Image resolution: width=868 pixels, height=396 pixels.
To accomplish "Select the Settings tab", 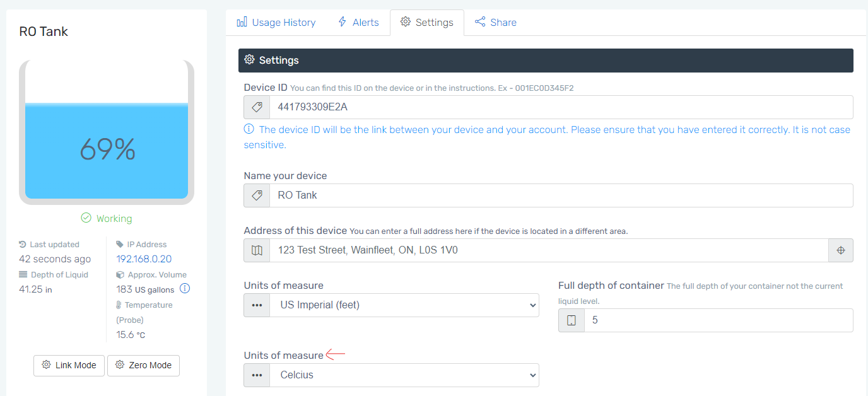I will 427,22.
